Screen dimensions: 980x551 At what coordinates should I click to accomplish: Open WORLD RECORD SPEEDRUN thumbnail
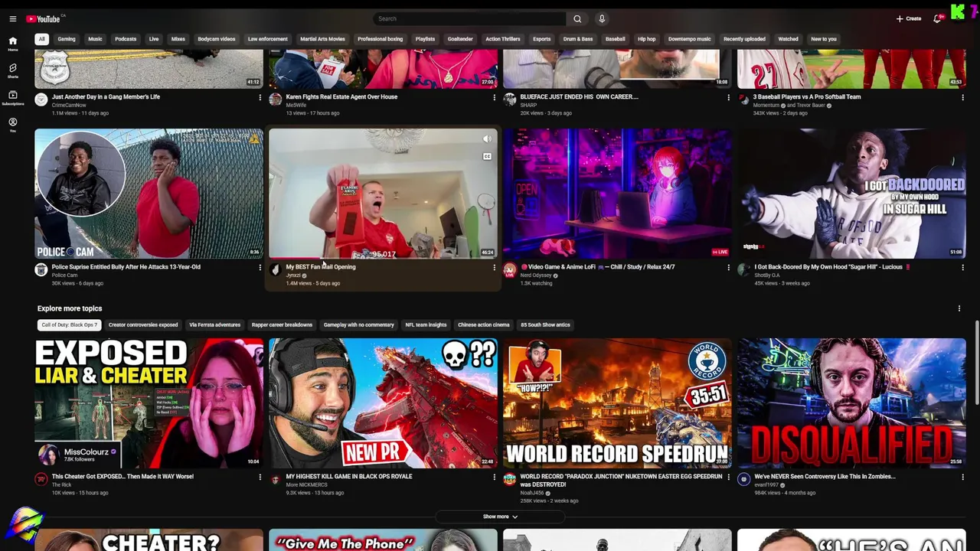coord(617,403)
